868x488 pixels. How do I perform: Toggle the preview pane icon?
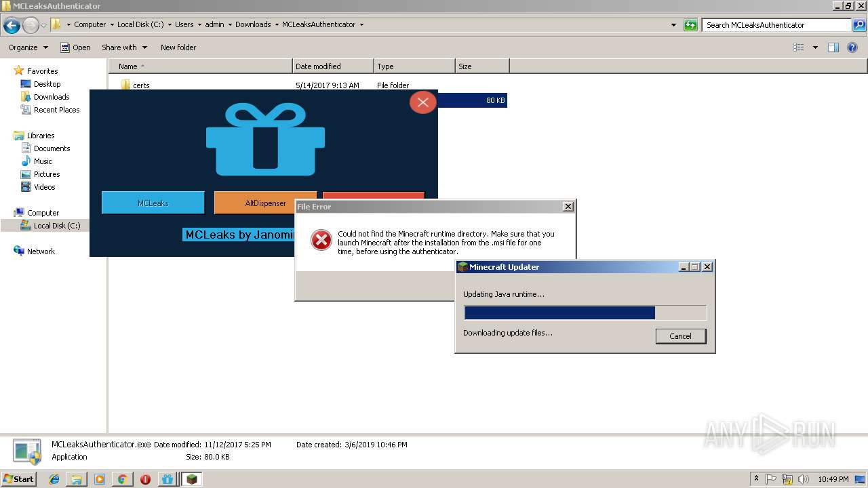(x=833, y=47)
